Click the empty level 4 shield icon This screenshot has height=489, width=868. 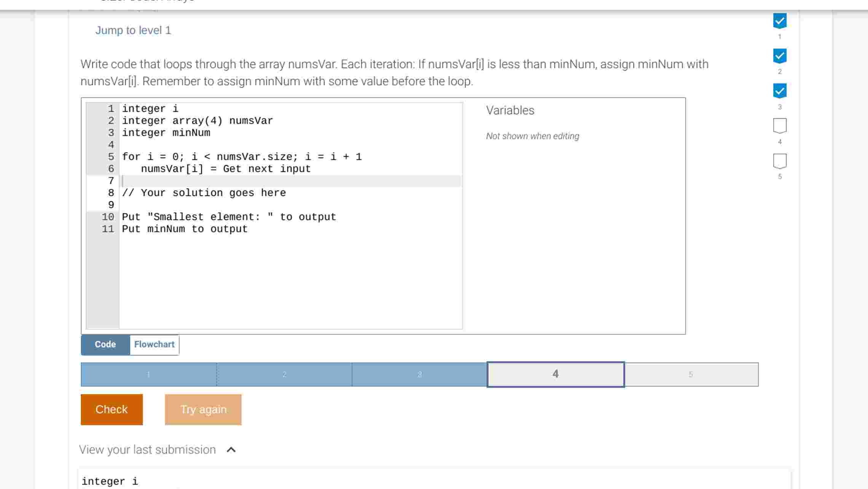point(779,126)
